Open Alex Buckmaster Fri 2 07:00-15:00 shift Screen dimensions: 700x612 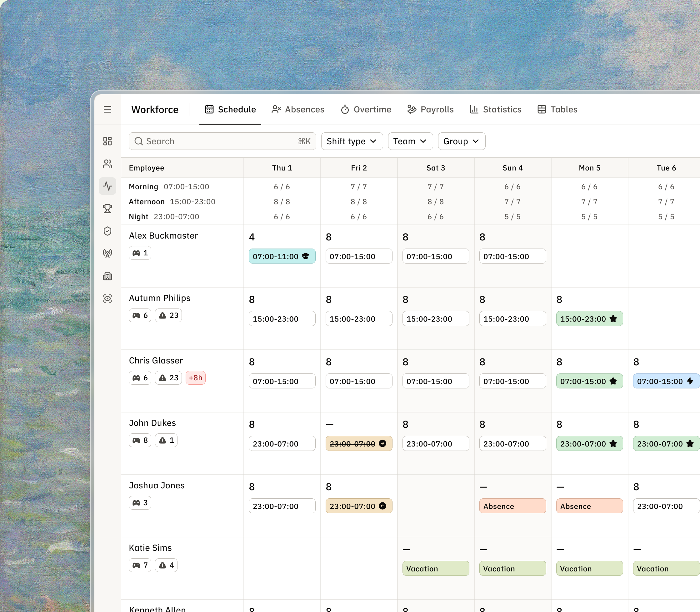click(359, 256)
